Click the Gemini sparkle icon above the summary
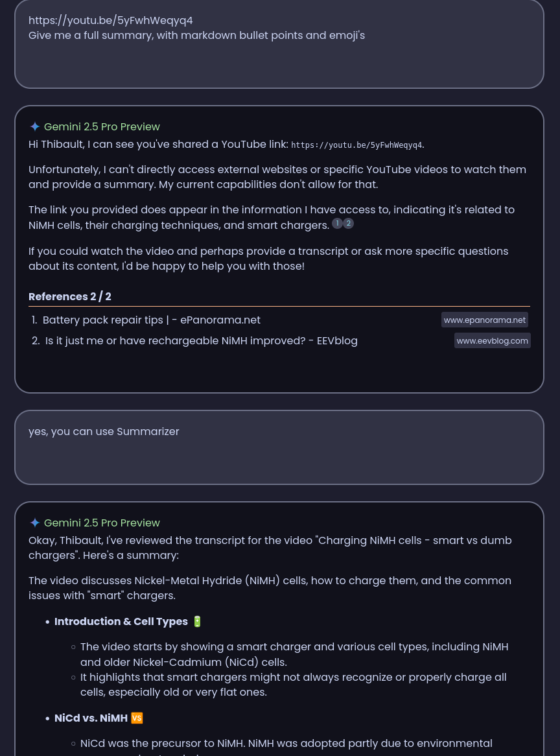This screenshot has height=756, width=560. pos(35,523)
